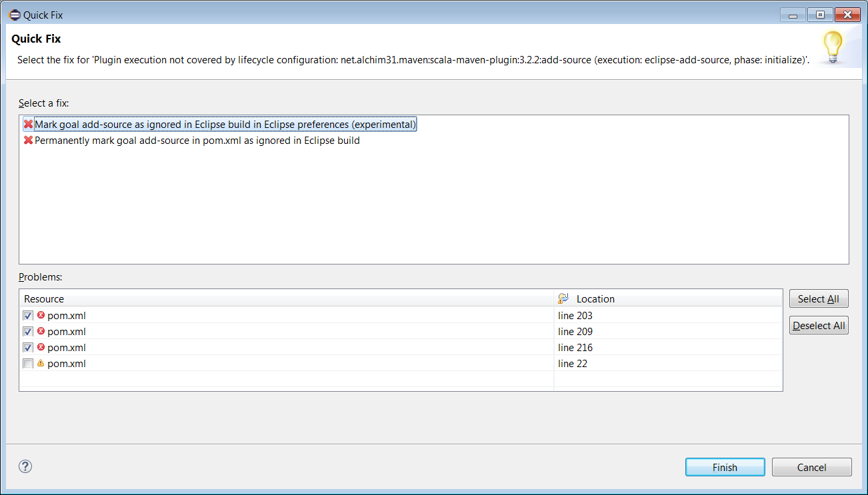This screenshot has width=868, height=495.
Task: Uncheck the pom.xml line 209 checkbox
Action: click(x=28, y=332)
